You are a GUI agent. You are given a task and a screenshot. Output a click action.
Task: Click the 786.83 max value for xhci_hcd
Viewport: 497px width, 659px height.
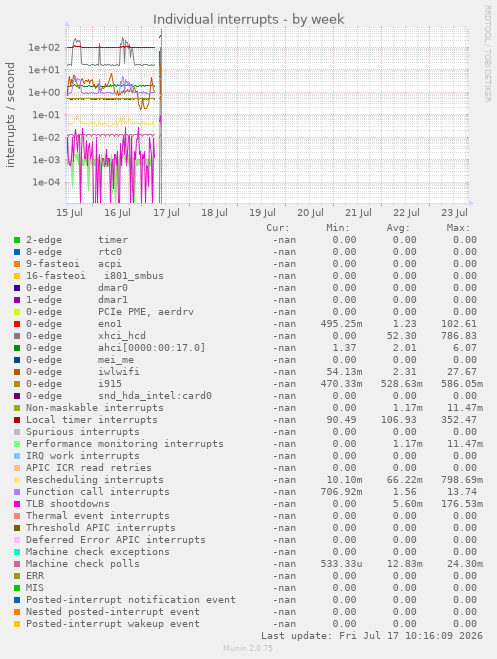coord(459,336)
